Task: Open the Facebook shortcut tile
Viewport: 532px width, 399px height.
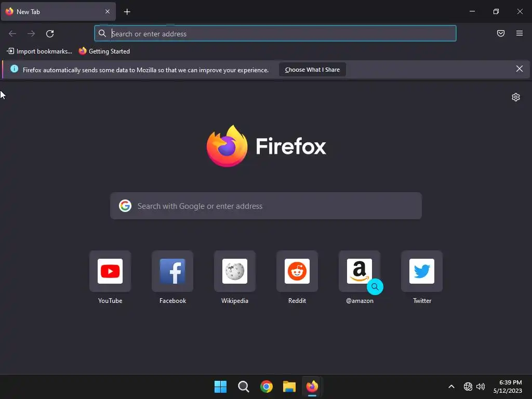Action: coord(172,271)
